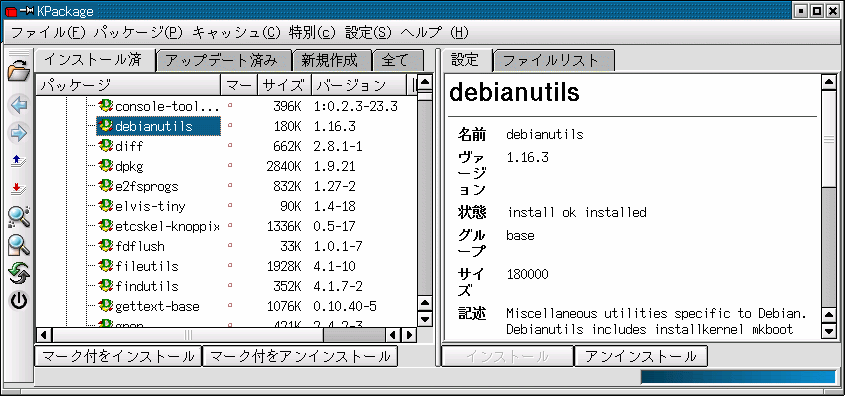The height and width of the screenshot is (396, 845).
Task: Switch to the 全て tab
Action: coord(398,61)
